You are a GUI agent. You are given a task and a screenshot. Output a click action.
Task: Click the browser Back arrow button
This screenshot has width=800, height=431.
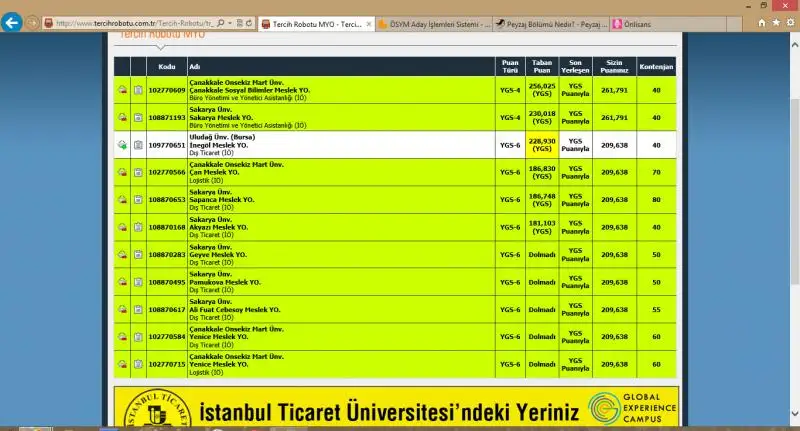click(13, 22)
